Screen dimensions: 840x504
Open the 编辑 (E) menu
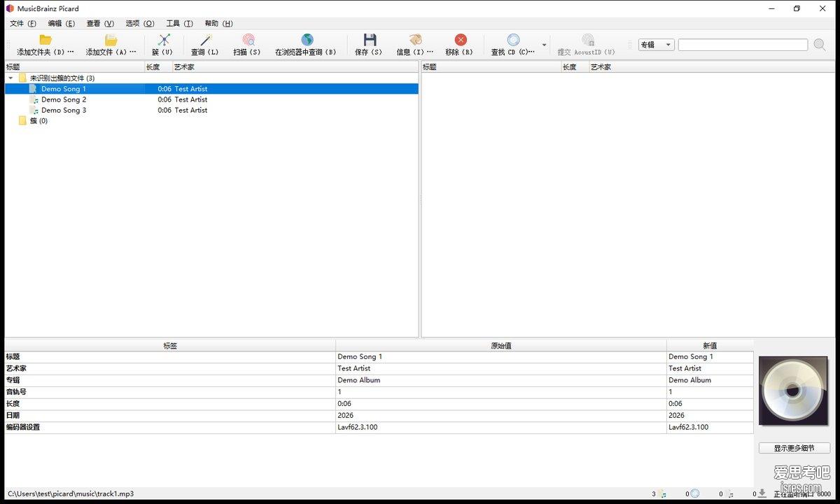62,23
